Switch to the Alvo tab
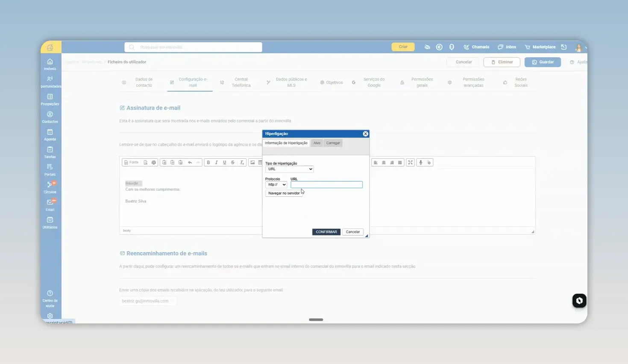628x364 pixels. [x=317, y=143]
